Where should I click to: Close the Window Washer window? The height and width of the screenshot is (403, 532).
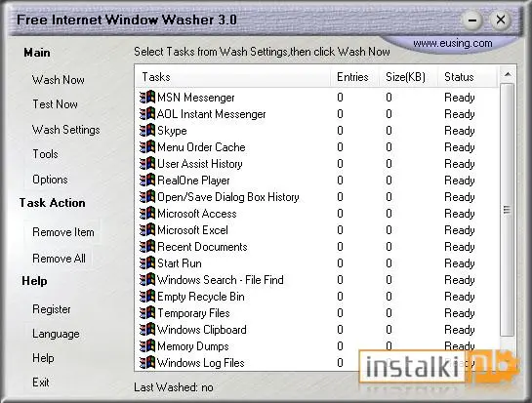click(x=501, y=20)
